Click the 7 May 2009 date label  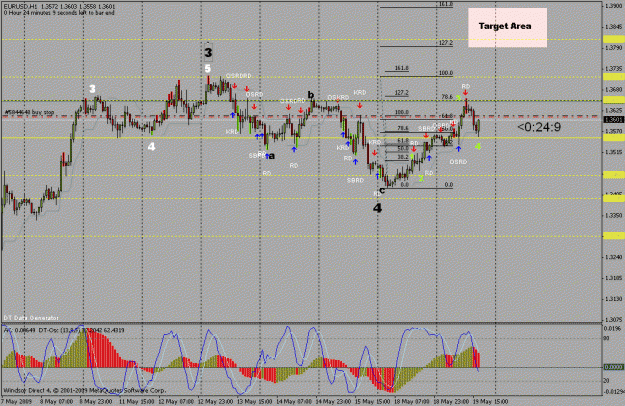tap(16, 402)
